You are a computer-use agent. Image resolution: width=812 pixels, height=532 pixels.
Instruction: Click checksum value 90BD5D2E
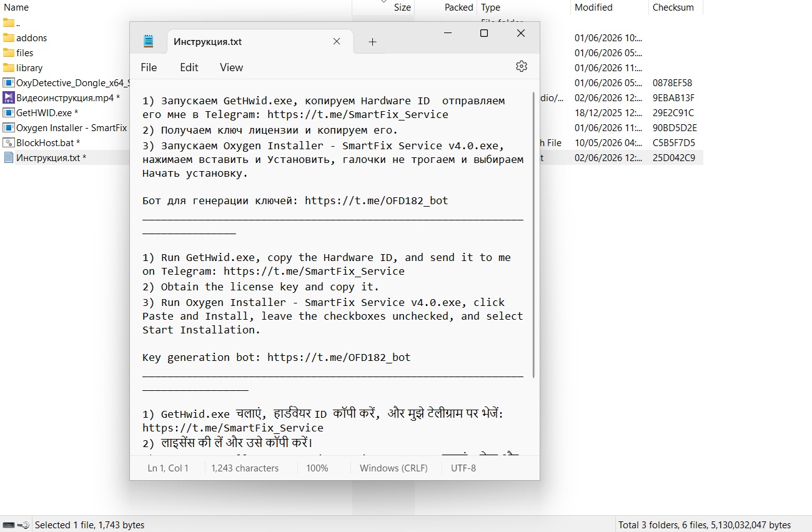pyautogui.click(x=675, y=128)
